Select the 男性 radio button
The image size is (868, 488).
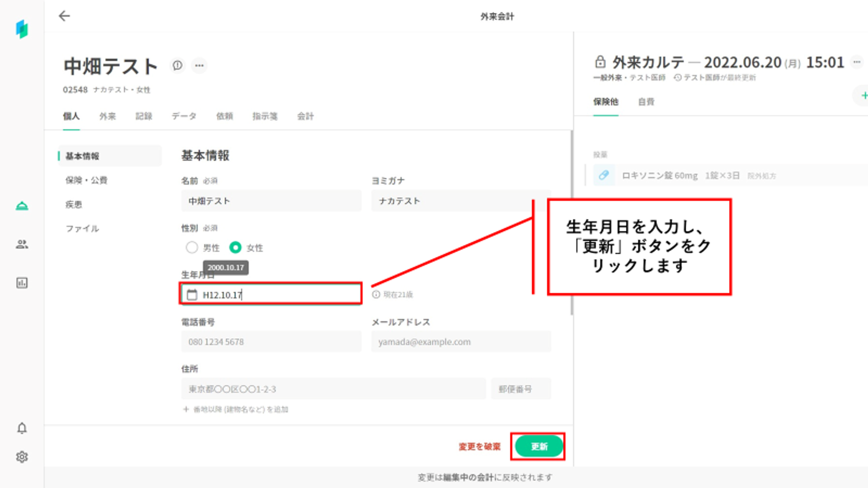(192, 248)
